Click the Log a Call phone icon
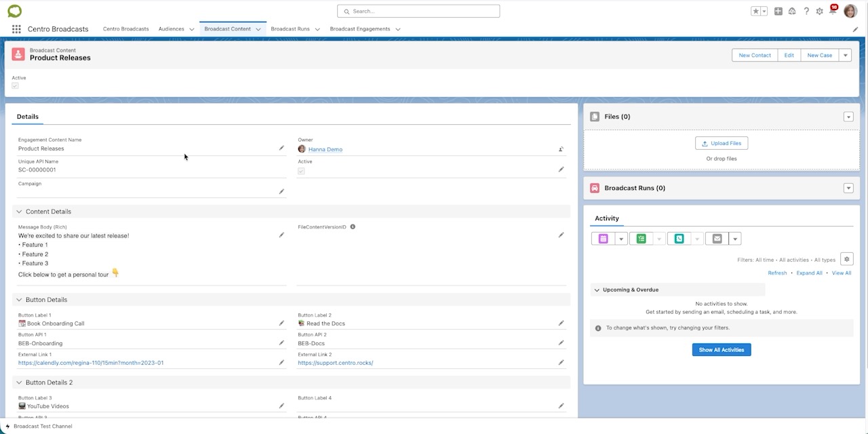This screenshot has width=868, height=434. click(x=679, y=239)
